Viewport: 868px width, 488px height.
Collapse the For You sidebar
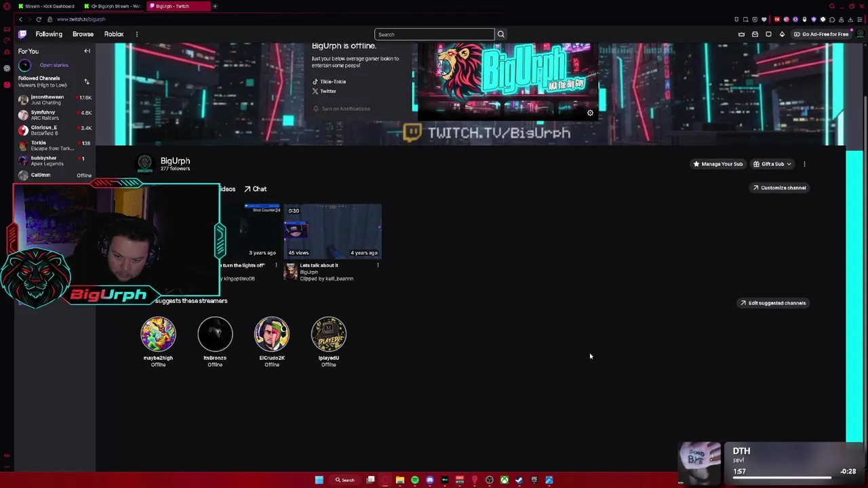[x=87, y=51]
